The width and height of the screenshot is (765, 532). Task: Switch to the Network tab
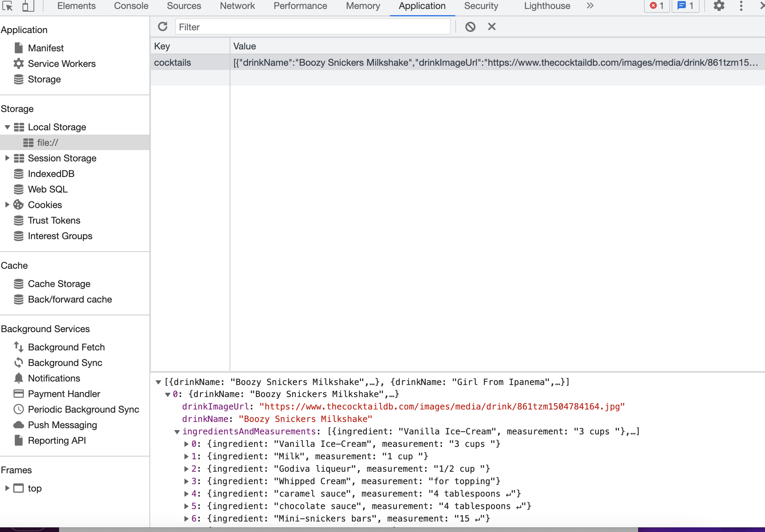(237, 6)
